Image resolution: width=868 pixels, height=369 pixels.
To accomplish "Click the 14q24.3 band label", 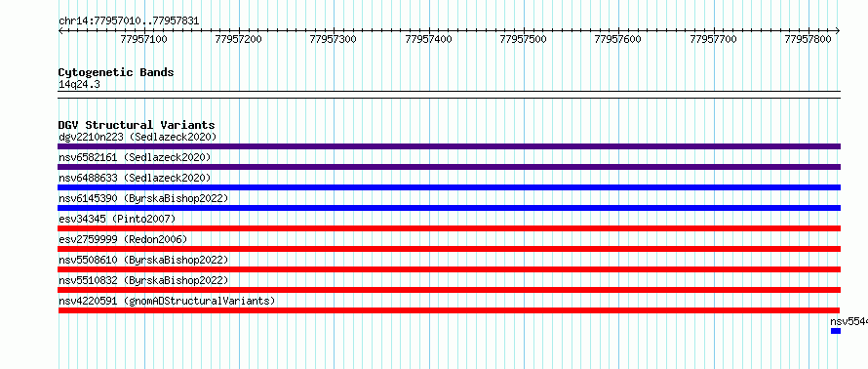I will click(x=79, y=85).
